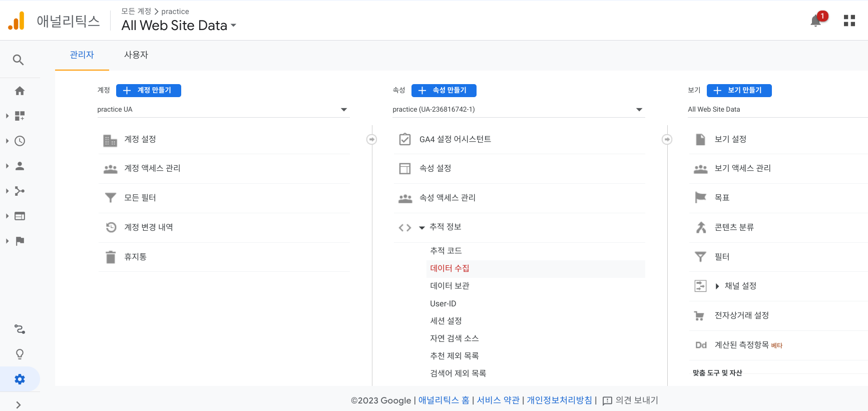Open the Realtime clock icon
Viewport: 868px width, 411px height.
pyautogui.click(x=20, y=141)
